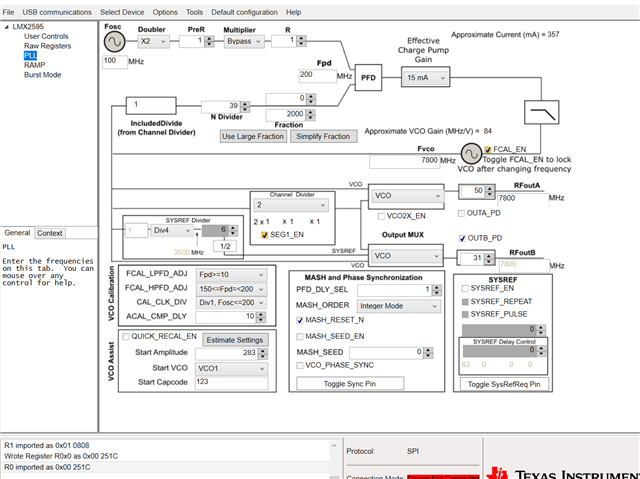Increment PreR stepper value
Image resolution: width=640 pixels, height=479 pixels.
pyautogui.click(x=209, y=39)
